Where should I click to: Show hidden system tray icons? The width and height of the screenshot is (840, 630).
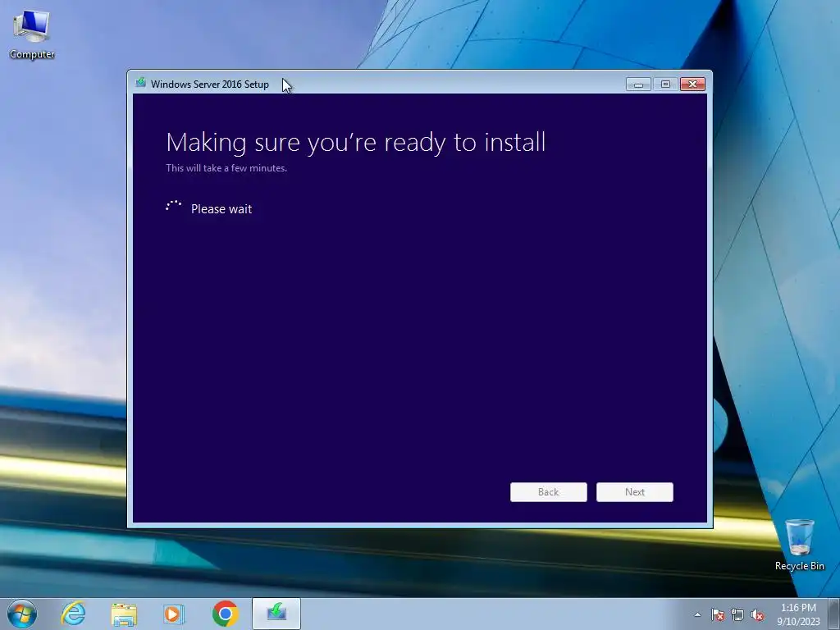(x=697, y=614)
